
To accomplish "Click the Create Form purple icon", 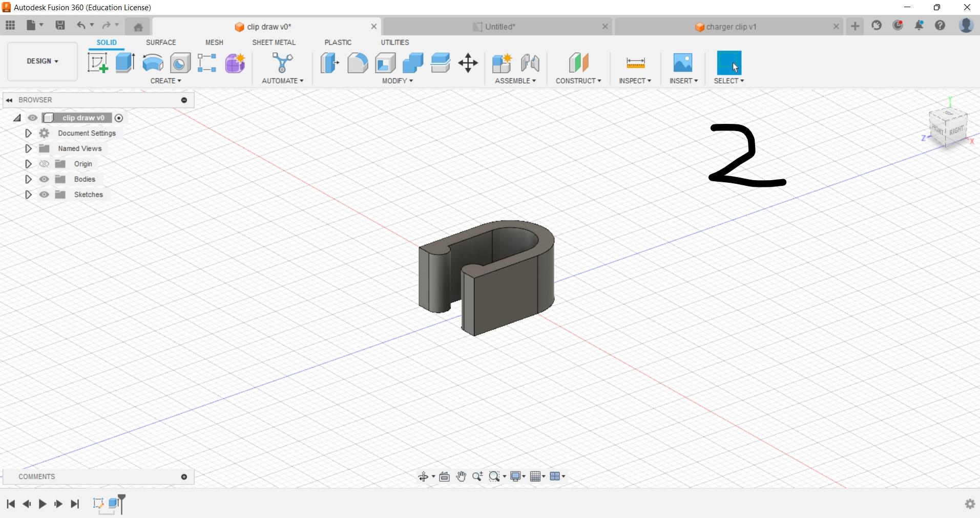I will [x=235, y=63].
